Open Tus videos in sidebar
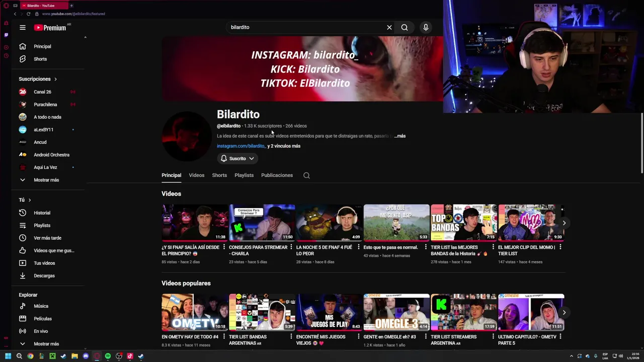The height and width of the screenshot is (362, 644). coord(49,263)
